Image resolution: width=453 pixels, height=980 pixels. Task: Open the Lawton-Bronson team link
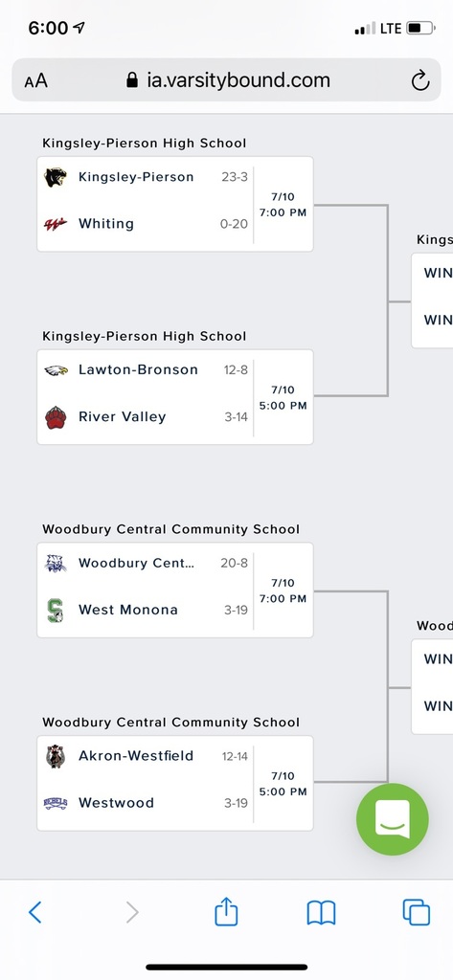click(x=138, y=370)
